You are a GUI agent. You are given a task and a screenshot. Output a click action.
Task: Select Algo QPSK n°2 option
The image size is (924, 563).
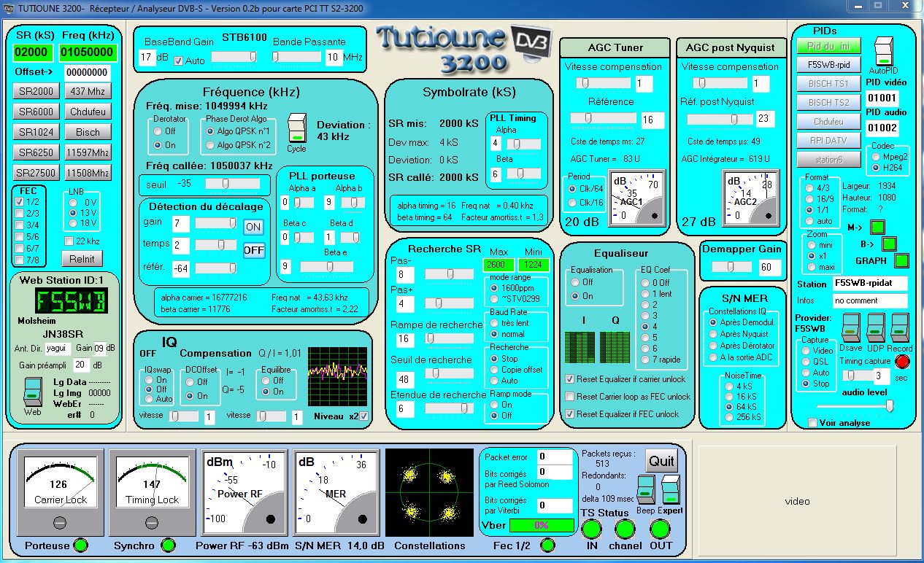(209, 145)
